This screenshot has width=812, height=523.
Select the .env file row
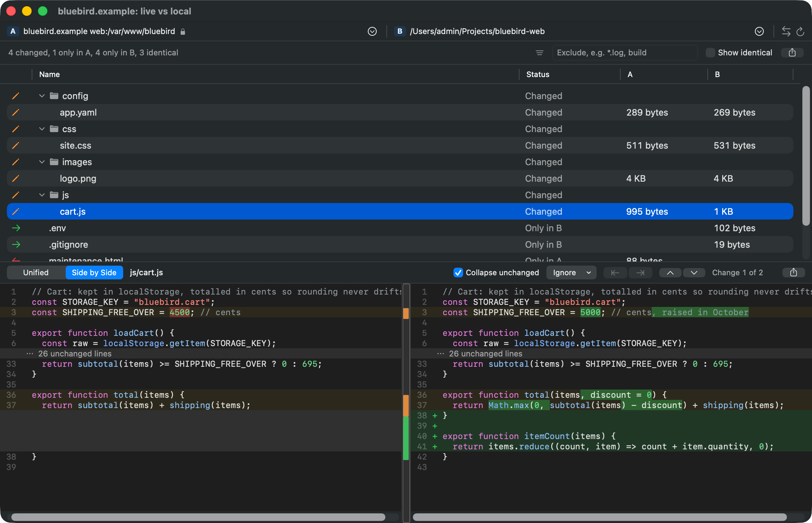[x=400, y=228]
